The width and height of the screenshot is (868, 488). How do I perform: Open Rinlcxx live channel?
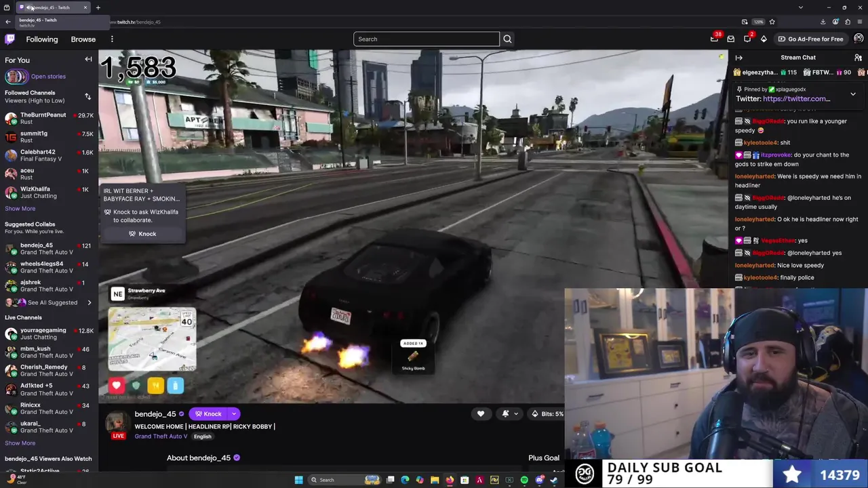(49, 408)
